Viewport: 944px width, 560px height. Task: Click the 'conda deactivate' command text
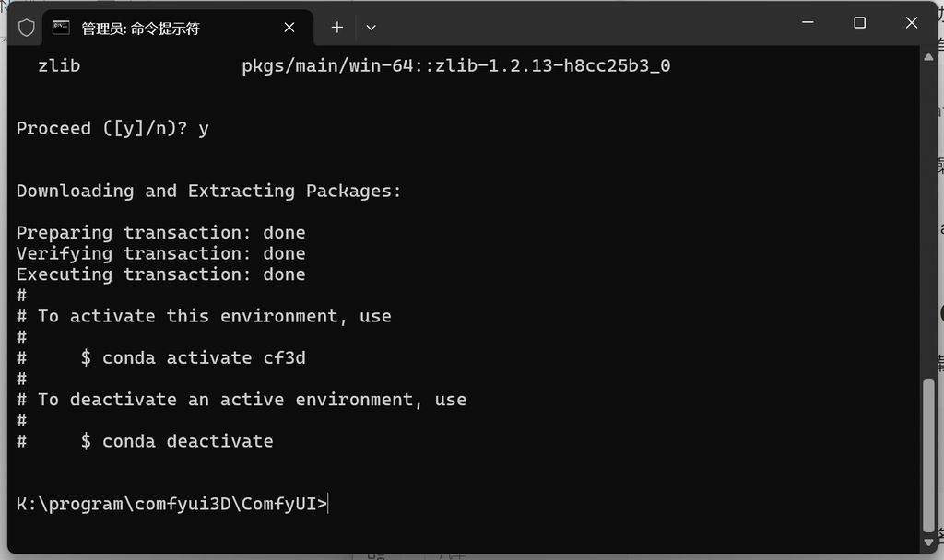[x=187, y=441]
